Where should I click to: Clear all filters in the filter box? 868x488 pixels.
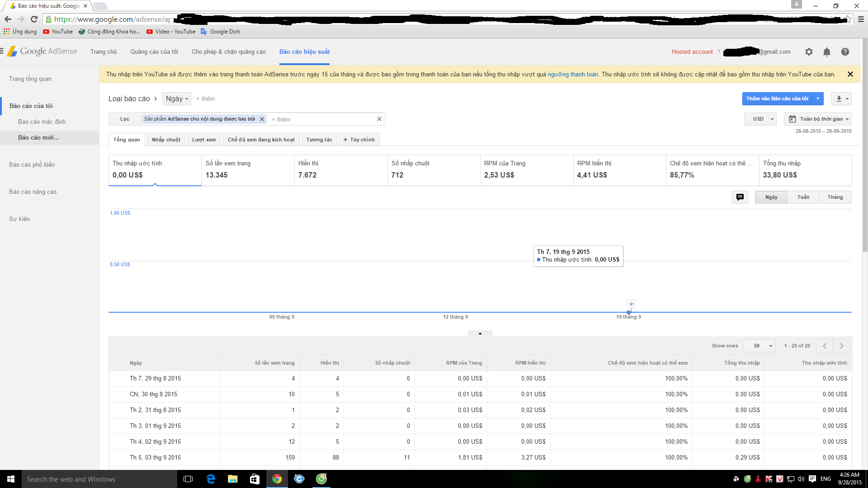(379, 119)
